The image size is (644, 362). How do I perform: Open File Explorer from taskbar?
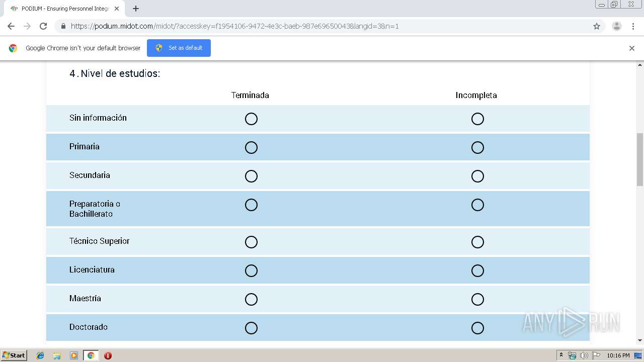(x=57, y=355)
